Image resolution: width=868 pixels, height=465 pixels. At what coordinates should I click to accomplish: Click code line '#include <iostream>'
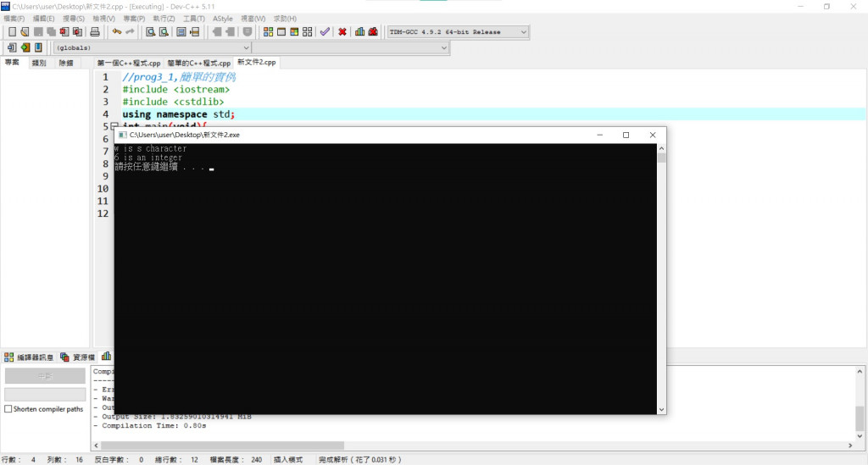point(176,89)
